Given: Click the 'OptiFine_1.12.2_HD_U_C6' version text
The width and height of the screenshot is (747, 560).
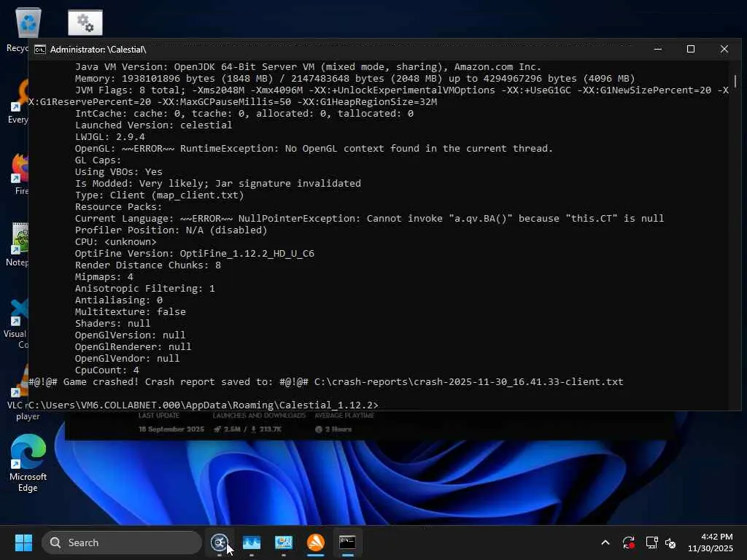Looking at the screenshot, I should 247,253.
